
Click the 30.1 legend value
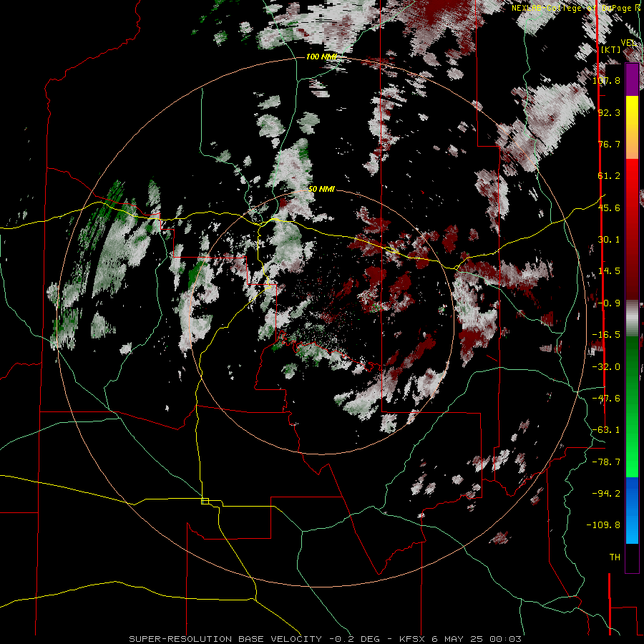click(609, 240)
